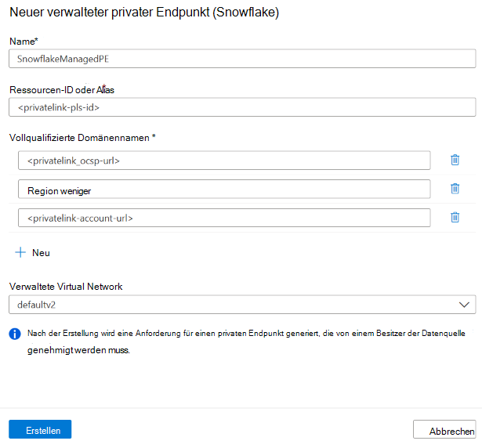Delete the privatelink_ocsp-url domain row
482x448 pixels.
(455, 160)
